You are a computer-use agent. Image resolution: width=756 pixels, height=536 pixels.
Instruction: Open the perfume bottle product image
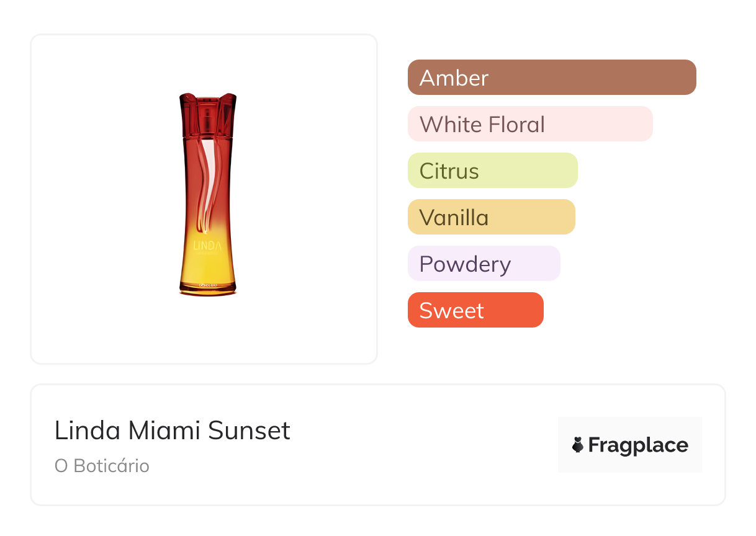(208, 194)
